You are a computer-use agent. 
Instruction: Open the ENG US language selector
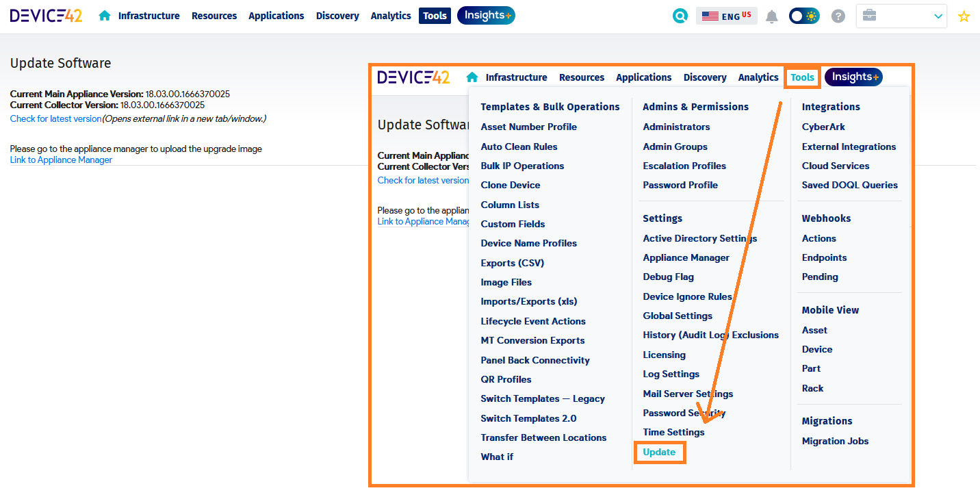[x=727, y=16]
